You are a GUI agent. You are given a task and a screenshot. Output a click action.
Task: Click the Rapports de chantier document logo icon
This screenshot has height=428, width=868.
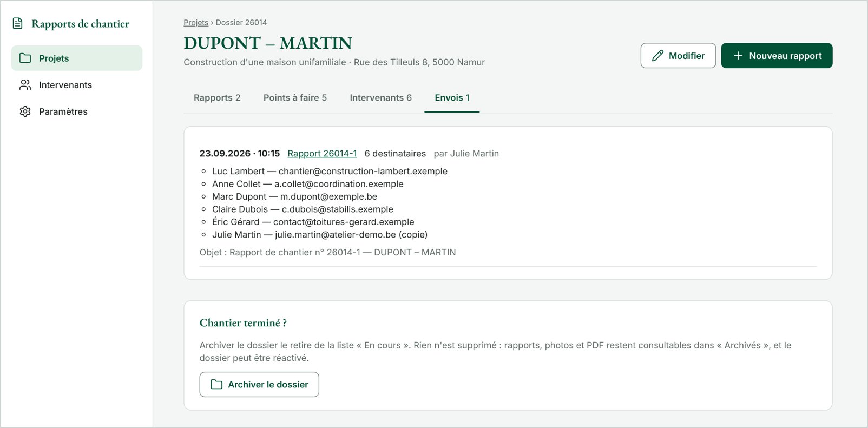coord(17,23)
